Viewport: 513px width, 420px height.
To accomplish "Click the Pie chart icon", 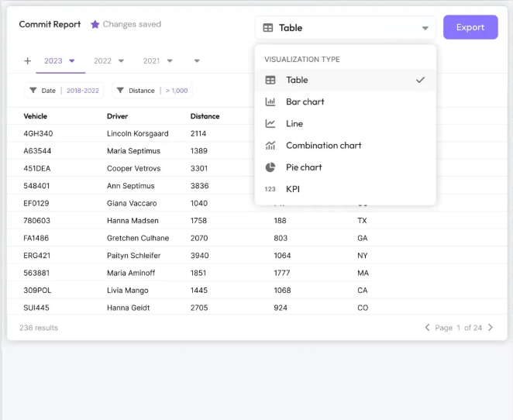I will pos(270,167).
